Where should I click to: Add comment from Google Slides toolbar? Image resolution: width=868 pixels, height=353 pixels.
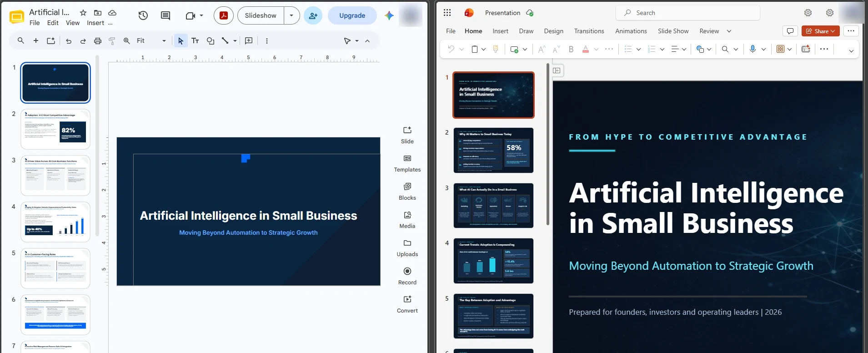249,41
